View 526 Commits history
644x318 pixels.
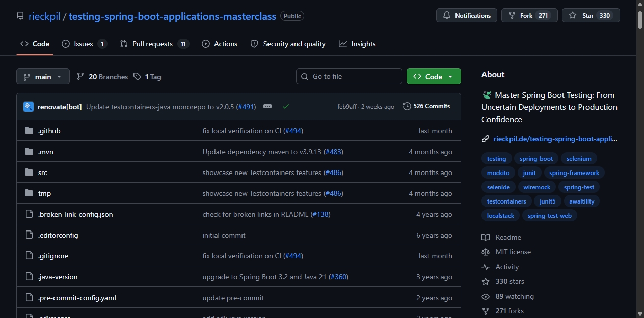click(x=426, y=106)
